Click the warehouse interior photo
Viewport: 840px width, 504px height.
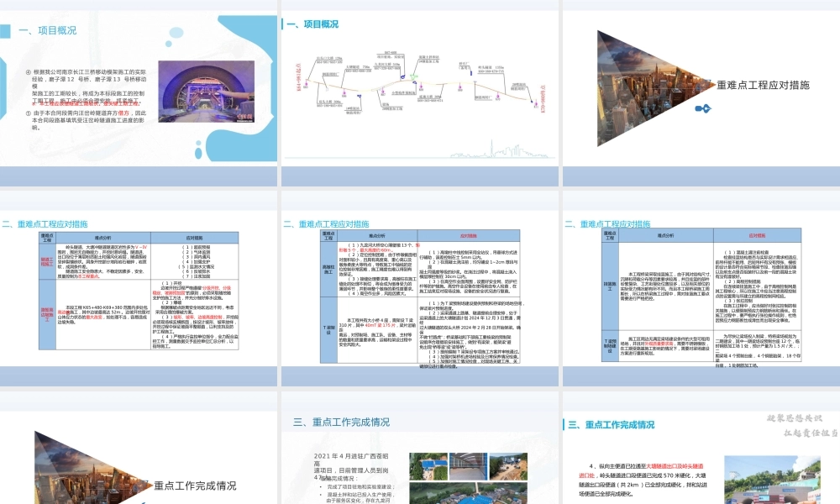click(x=468, y=466)
